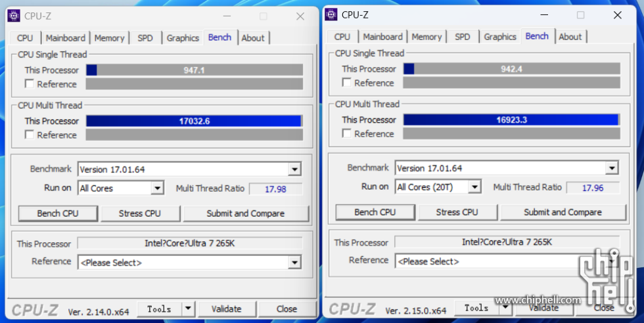Click Submit and Compare in right window
The height and width of the screenshot is (323, 644).
[x=563, y=212]
